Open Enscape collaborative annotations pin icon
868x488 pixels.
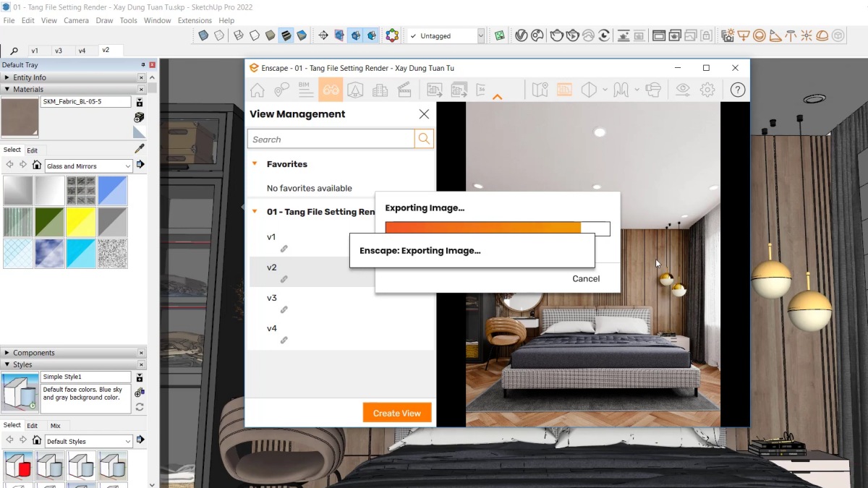281,90
